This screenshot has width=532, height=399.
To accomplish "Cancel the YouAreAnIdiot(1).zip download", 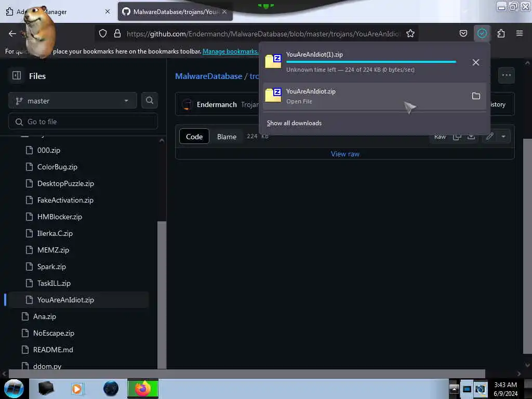I will (x=476, y=62).
